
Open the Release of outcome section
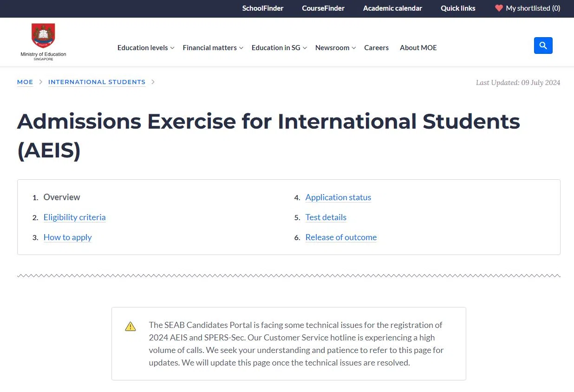pyautogui.click(x=341, y=237)
